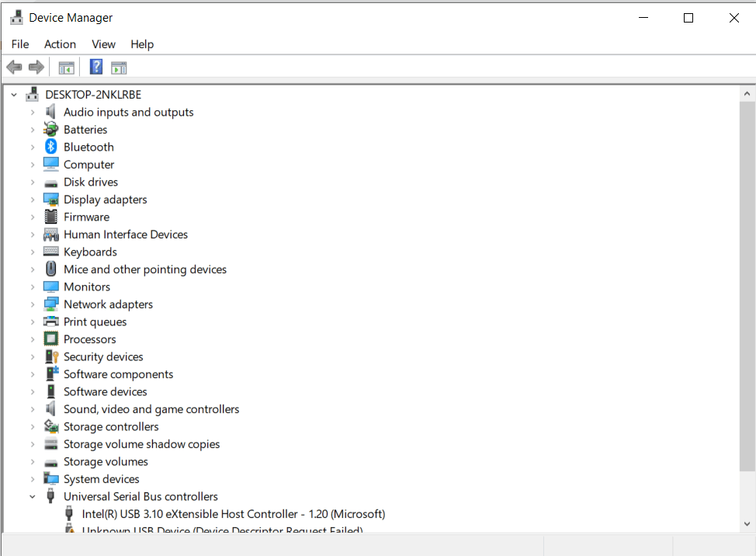756x556 pixels.
Task: Expand the Bluetooth category chevron
Action: 33,147
